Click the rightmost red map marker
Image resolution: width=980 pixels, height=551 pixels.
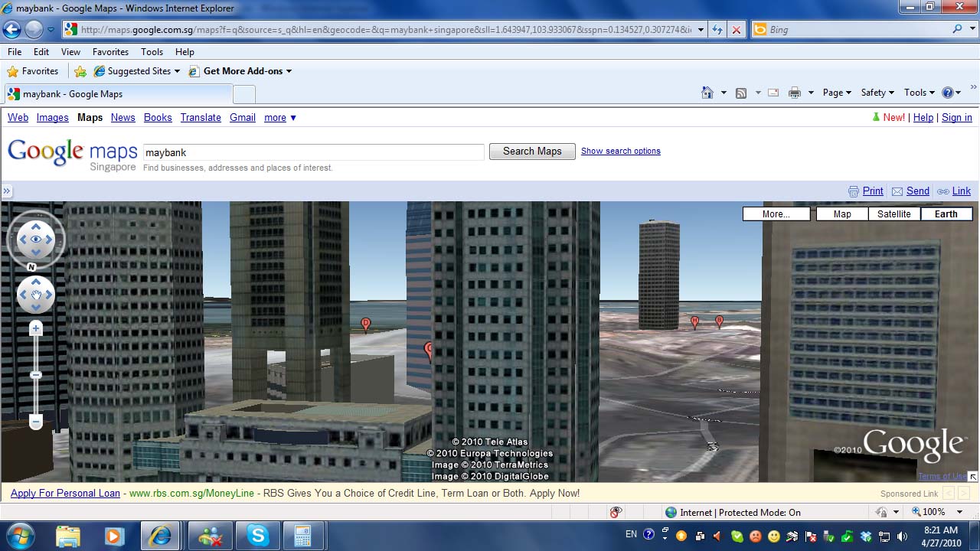pos(719,321)
